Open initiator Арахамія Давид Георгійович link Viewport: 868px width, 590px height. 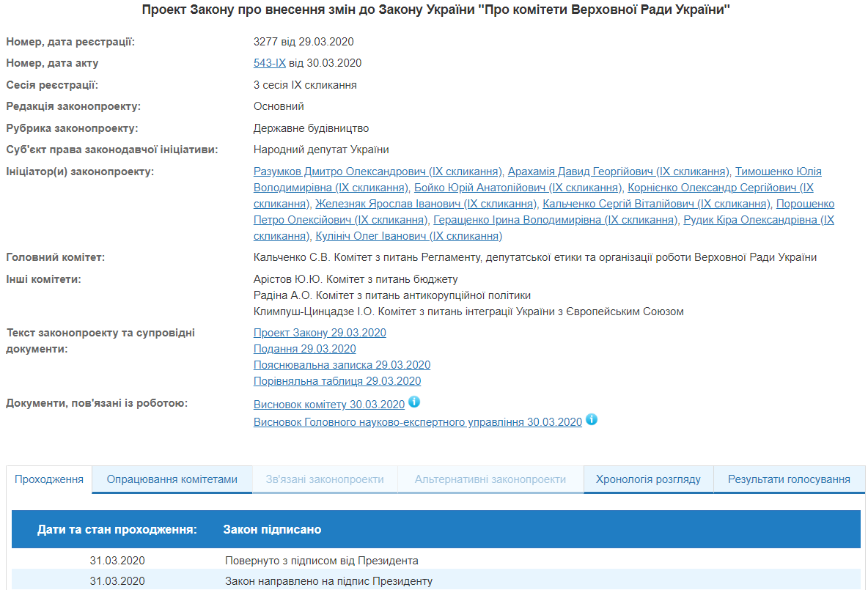click(618, 172)
